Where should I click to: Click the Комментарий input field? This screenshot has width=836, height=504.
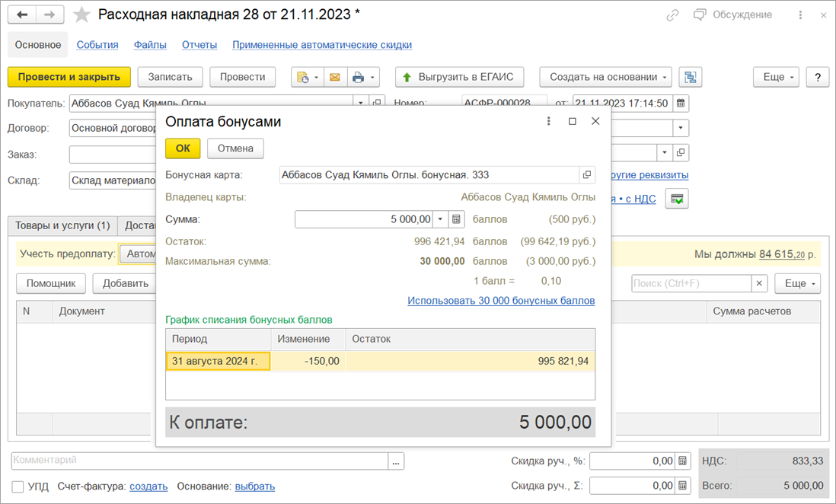pyautogui.click(x=199, y=461)
